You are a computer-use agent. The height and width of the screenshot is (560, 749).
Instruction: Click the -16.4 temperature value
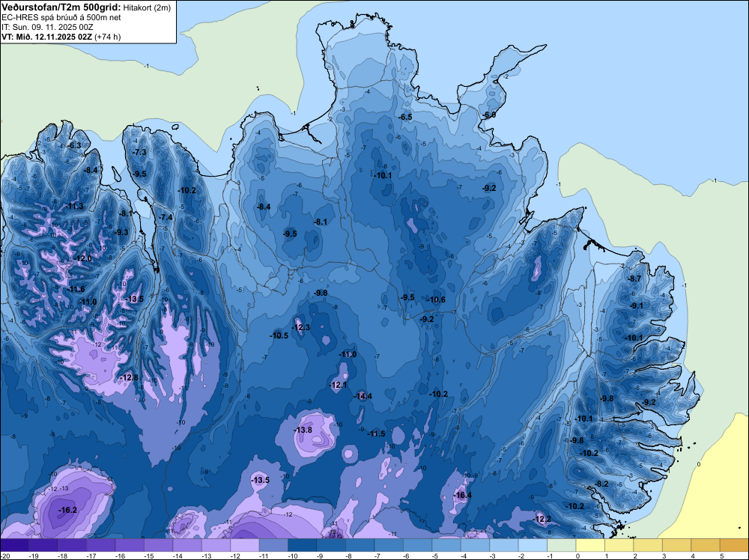click(x=462, y=495)
